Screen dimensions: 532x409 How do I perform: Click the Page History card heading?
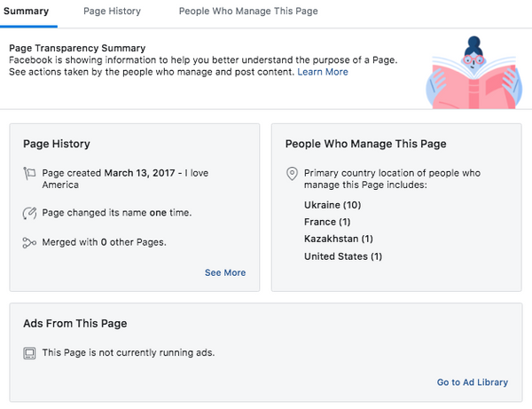tap(57, 144)
